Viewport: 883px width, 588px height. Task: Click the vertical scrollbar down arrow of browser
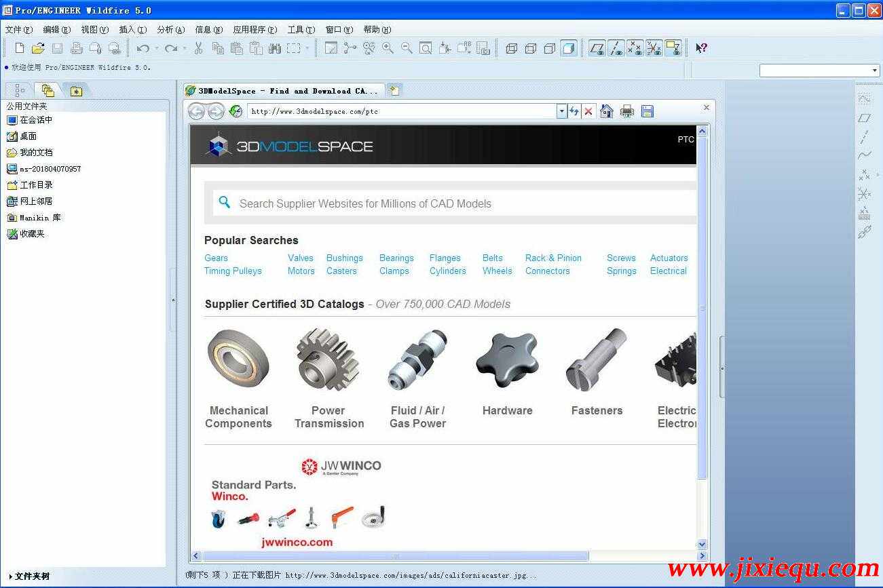702,545
